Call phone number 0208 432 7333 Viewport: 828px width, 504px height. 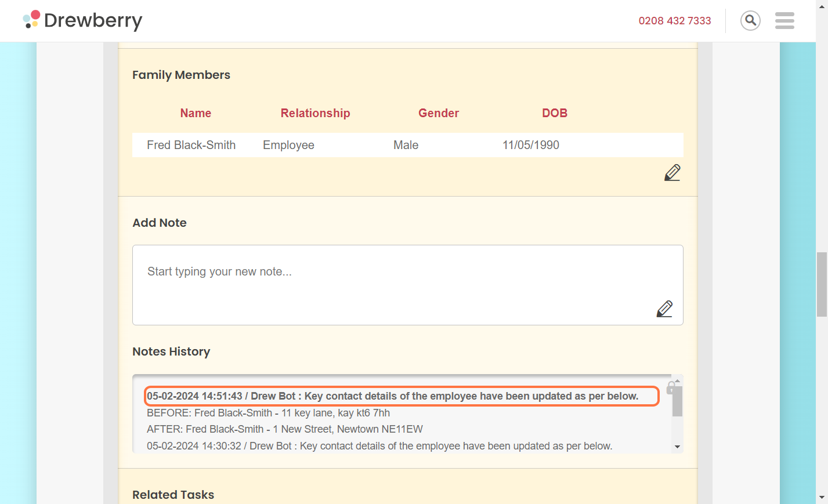coord(675,21)
